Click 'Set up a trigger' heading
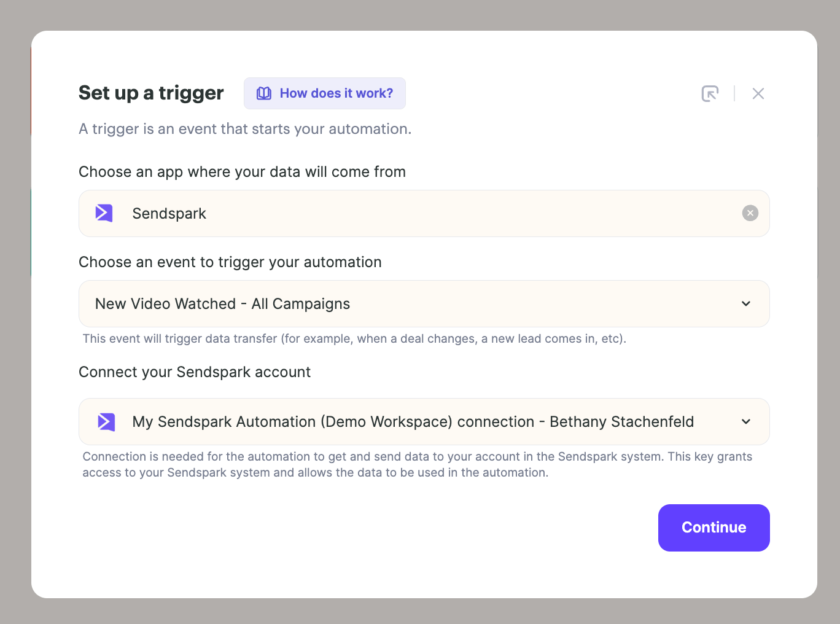The width and height of the screenshot is (840, 624). point(151,93)
